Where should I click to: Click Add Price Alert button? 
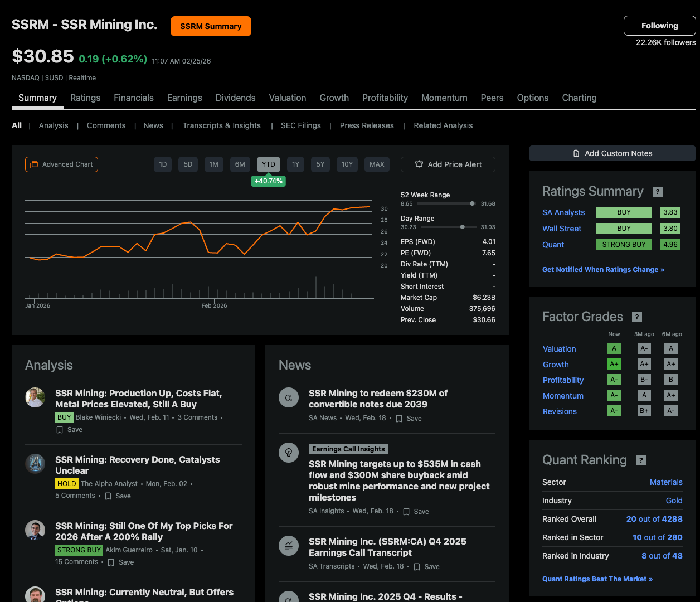(448, 164)
